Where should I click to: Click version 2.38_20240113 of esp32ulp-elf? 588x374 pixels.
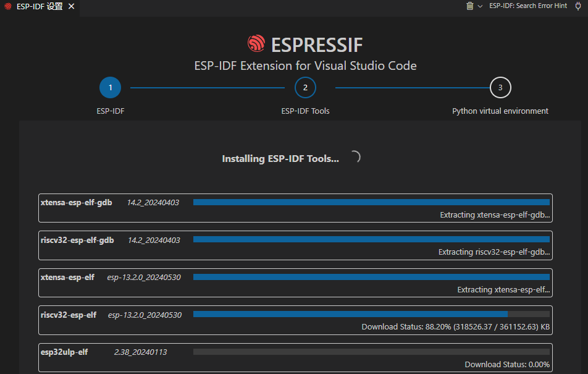tap(140, 352)
